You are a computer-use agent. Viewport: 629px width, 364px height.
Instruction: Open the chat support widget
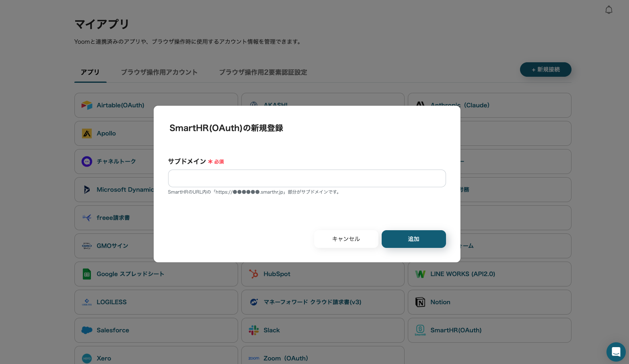[x=616, y=352]
